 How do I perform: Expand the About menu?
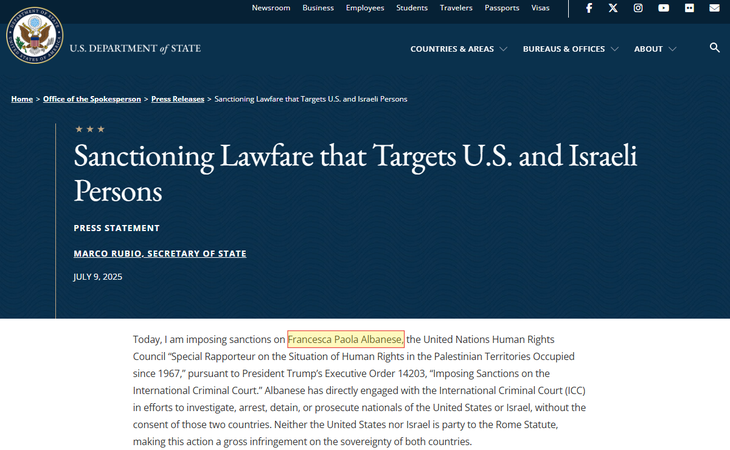655,49
